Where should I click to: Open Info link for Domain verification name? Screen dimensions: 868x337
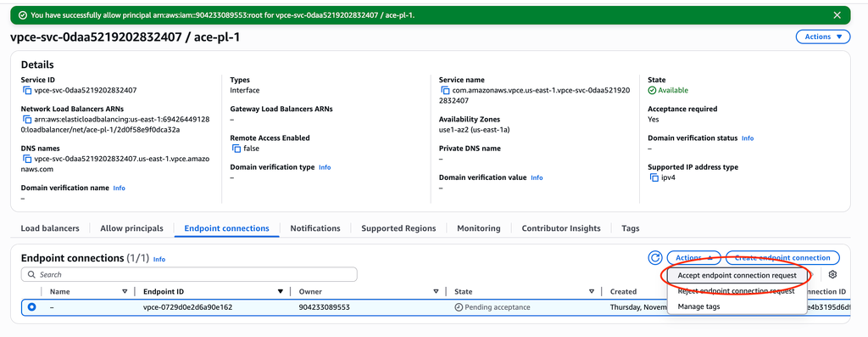click(119, 188)
